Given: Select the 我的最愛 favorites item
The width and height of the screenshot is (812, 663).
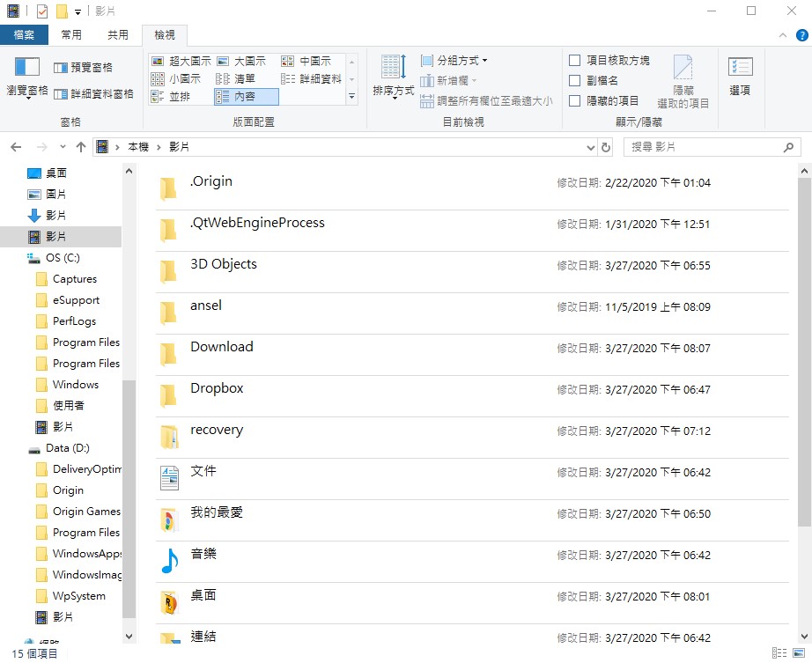Looking at the screenshot, I should point(472,520).
